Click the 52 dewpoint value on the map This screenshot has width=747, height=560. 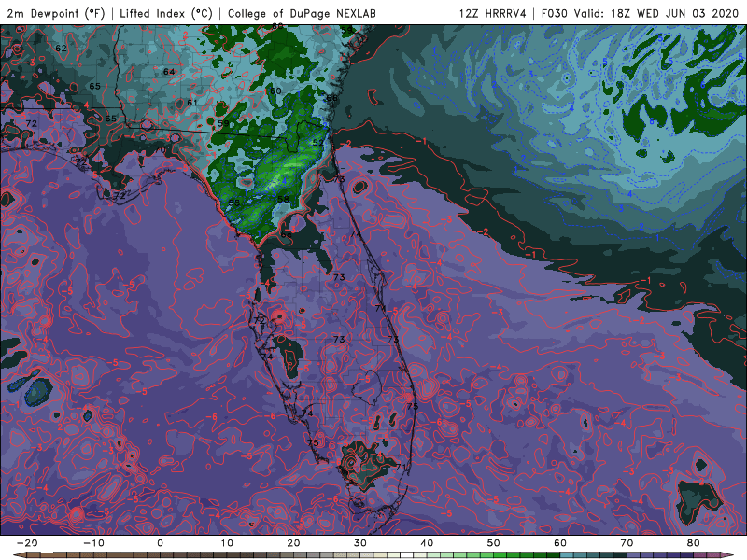[317, 143]
